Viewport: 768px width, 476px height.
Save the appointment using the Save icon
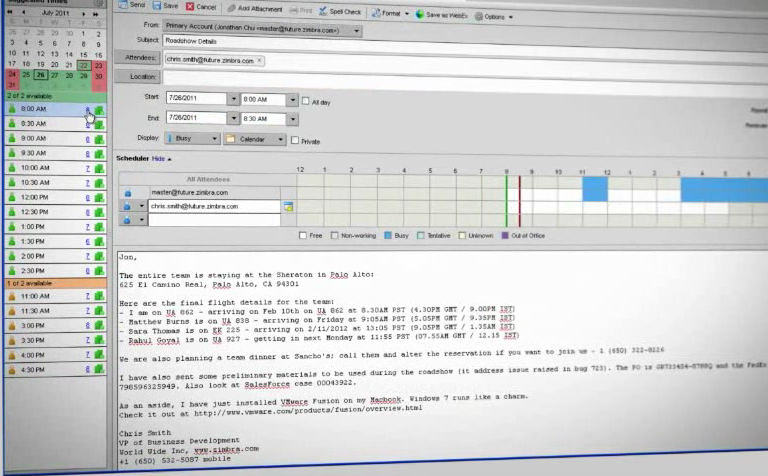pos(166,7)
